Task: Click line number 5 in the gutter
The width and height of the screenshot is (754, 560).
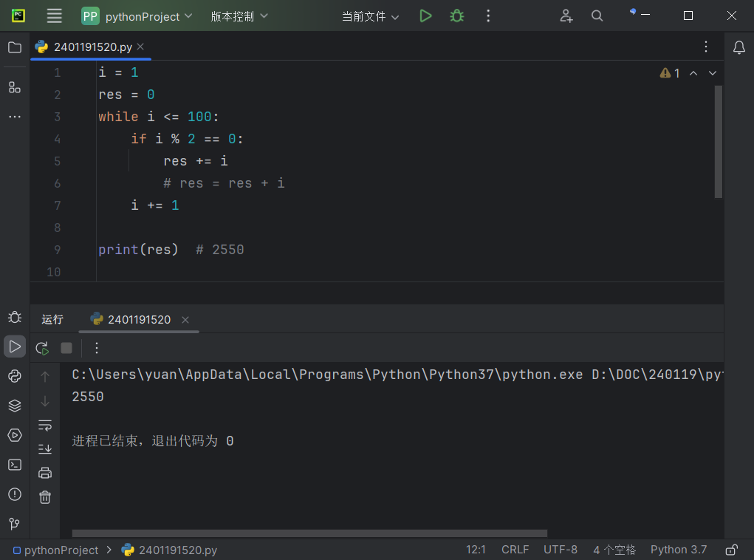Action: pyautogui.click(x=57, y=161)
